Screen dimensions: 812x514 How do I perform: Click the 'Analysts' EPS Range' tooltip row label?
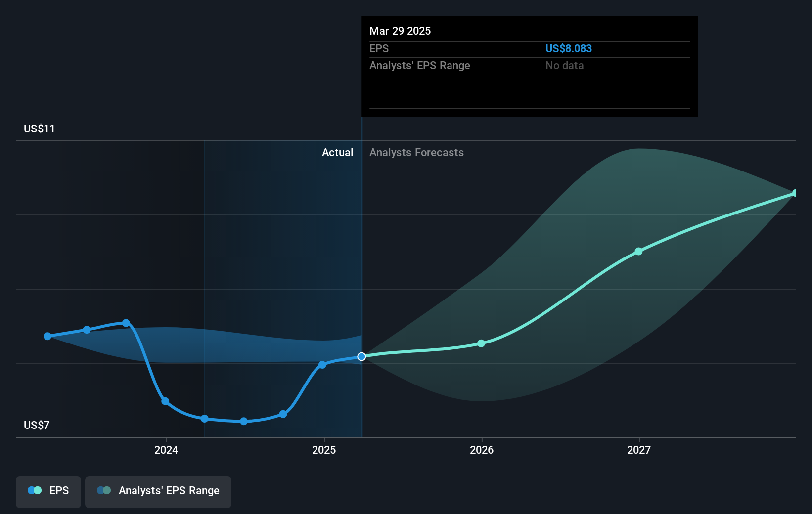point(420,65)
